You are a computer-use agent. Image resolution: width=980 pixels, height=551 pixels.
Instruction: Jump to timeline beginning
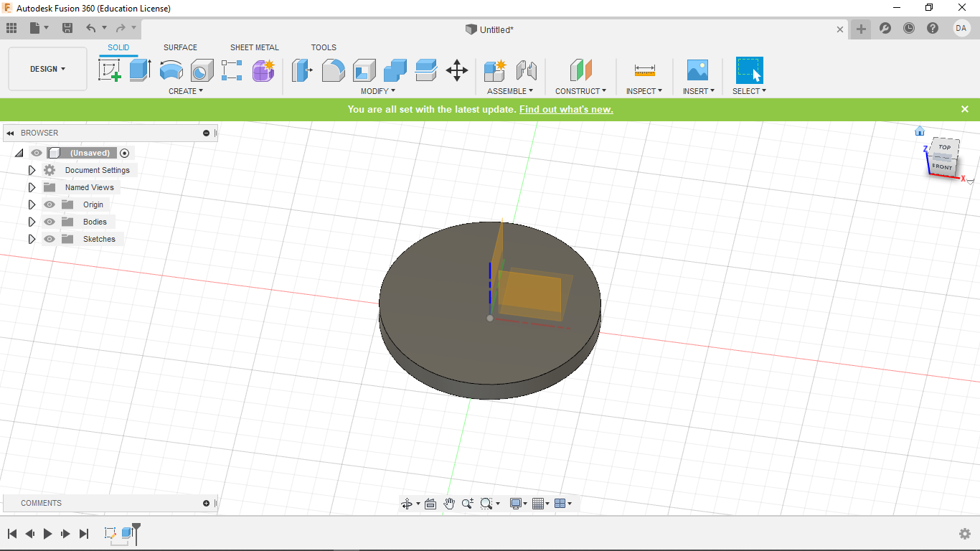[x=12, y=534]
